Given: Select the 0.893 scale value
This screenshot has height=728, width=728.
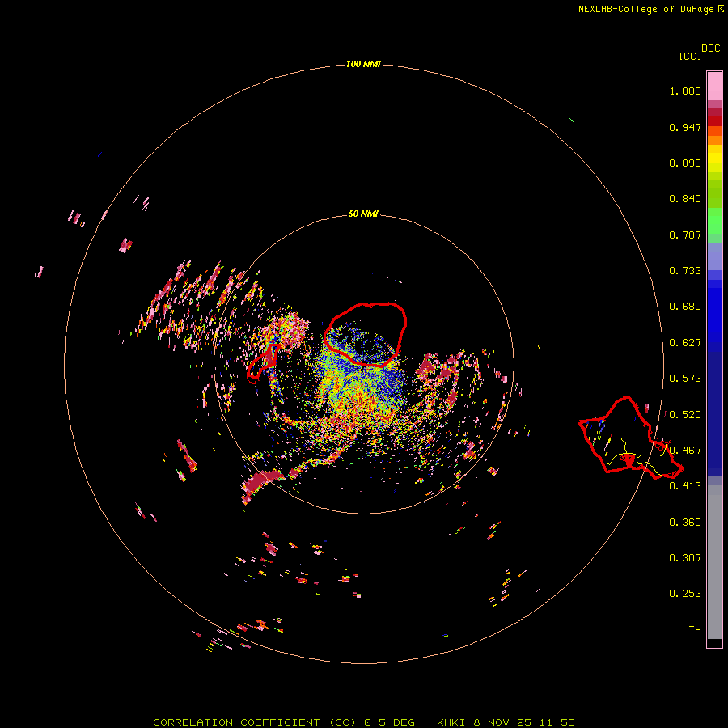Looking at the screenshot, I should click(x=685, y=163).
